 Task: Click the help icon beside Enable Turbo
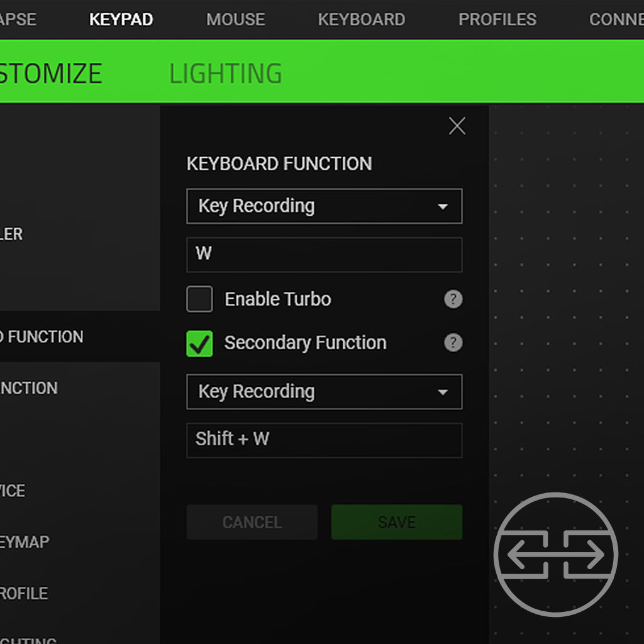coord(453,299)
